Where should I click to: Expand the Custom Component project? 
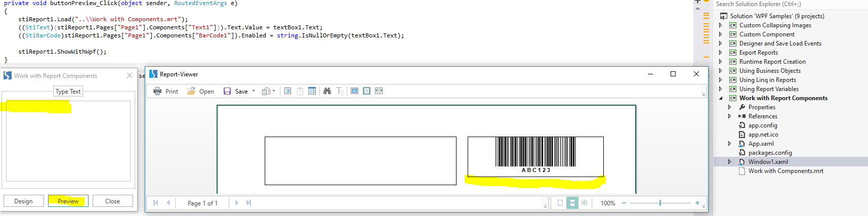click(x=721, y=34)
